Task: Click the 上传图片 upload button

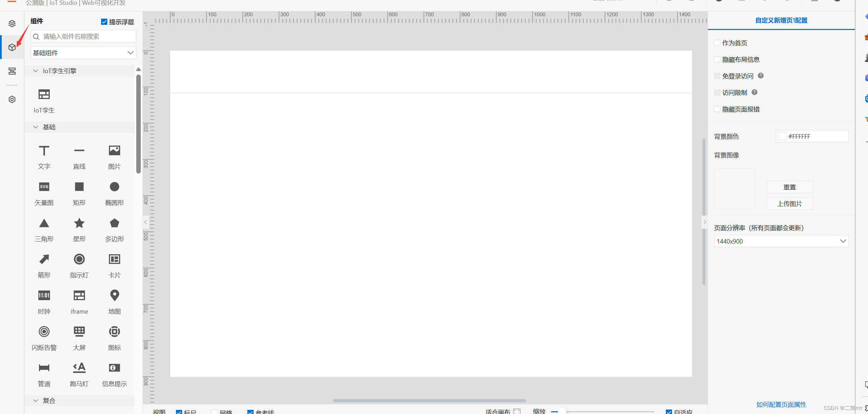Action: (789, 204)
